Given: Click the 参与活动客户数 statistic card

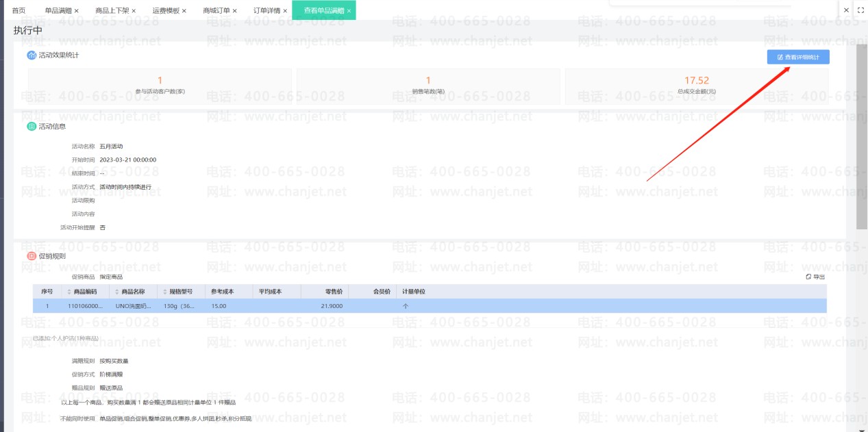Looking at the screenshot, I should pyautogui.click(x=160, y=86).
